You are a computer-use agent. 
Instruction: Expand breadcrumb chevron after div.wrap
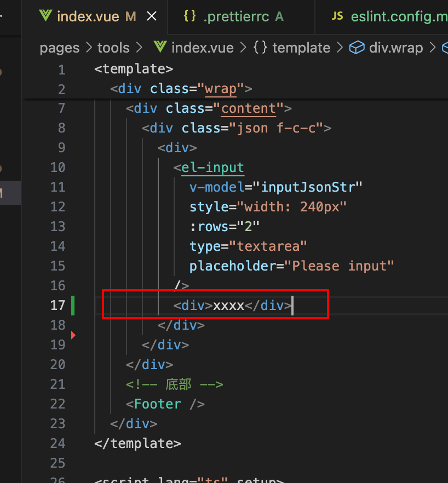tap(433, 48)
